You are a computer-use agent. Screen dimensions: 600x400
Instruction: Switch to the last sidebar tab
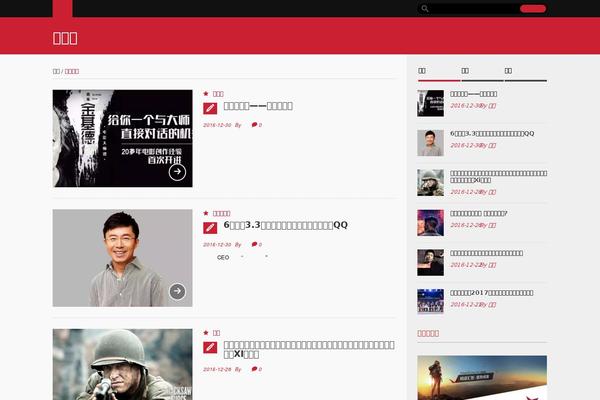click(526, 73)
